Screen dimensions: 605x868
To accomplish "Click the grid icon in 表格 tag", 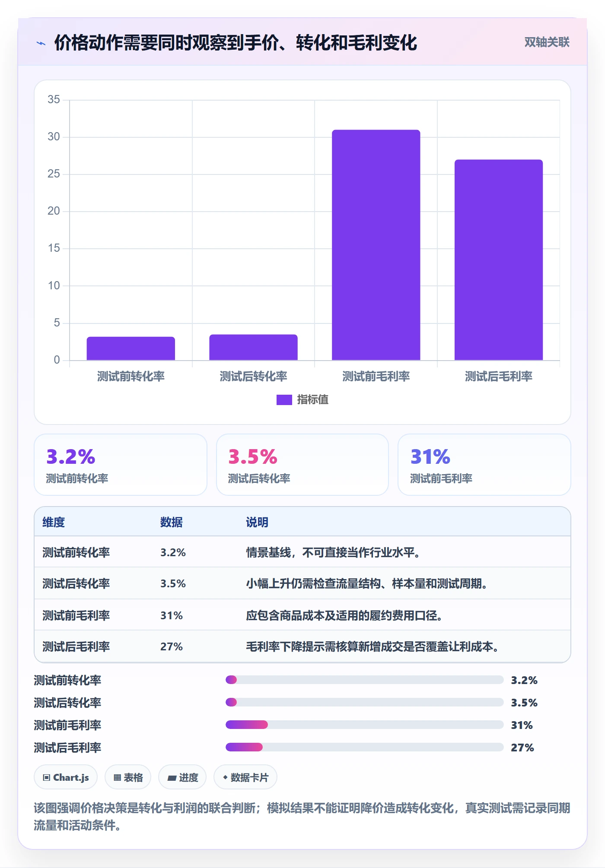I will 117,778.
